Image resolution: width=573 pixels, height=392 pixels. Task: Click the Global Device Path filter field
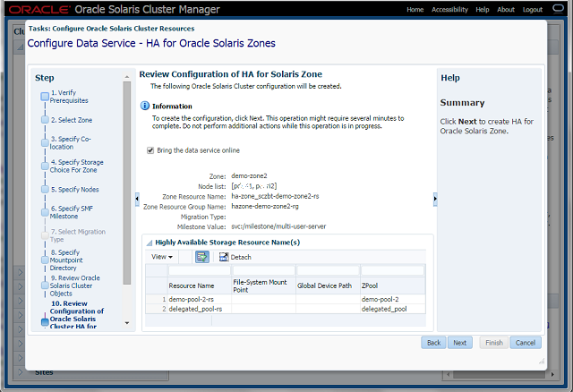click(x=328, y=270)
